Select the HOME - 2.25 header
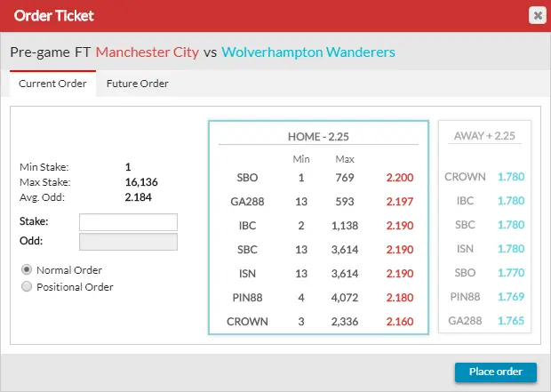This screenshot has height=392, width=551. pos(318,136)
